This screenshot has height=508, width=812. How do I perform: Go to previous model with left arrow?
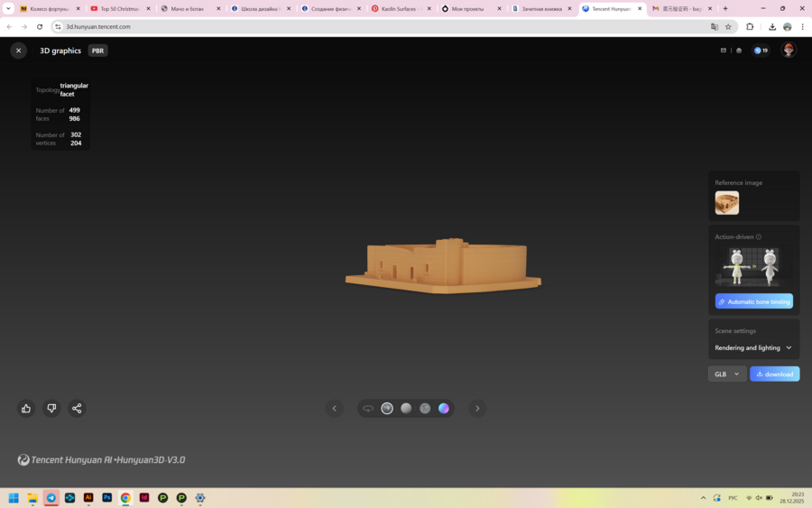334,409
